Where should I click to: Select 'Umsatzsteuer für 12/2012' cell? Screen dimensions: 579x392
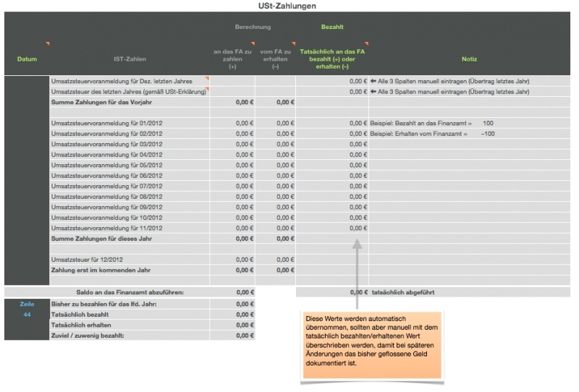(130, 260)
